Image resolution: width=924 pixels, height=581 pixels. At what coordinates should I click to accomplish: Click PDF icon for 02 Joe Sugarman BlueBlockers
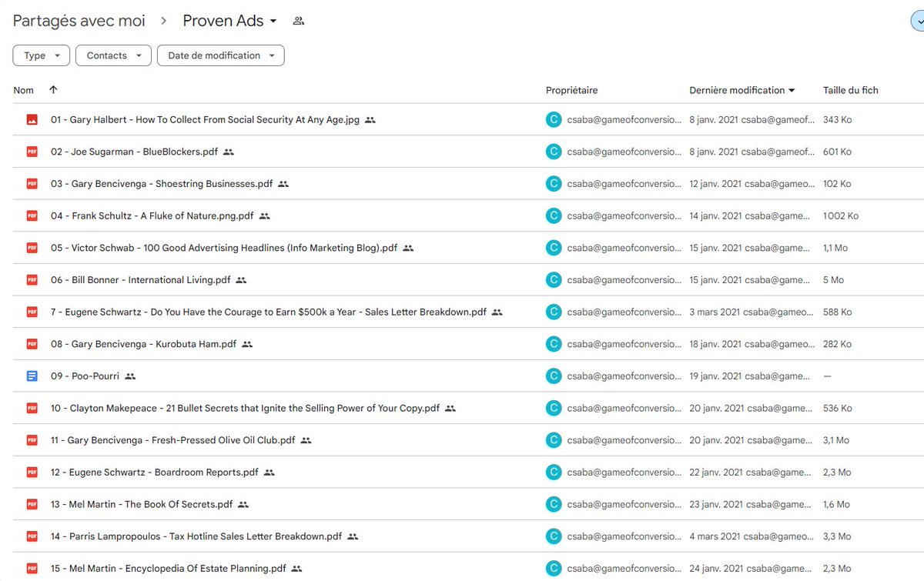coord(32,152)
